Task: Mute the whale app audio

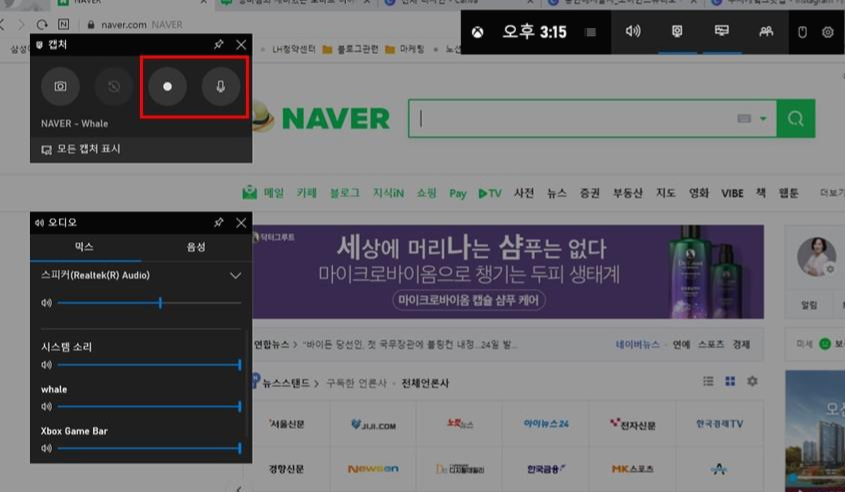Action: point(46,406)
